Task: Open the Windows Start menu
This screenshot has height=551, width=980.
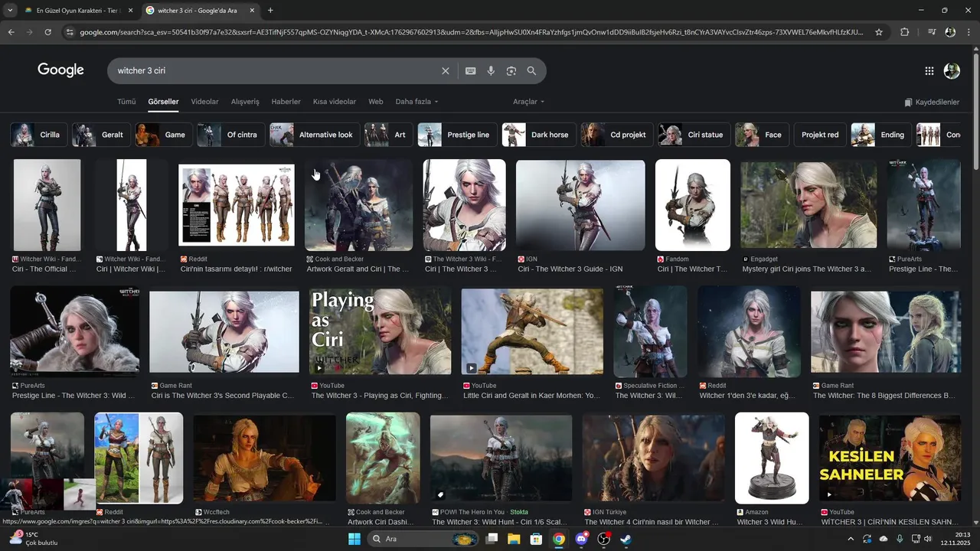Action: [x=354, y=539]
